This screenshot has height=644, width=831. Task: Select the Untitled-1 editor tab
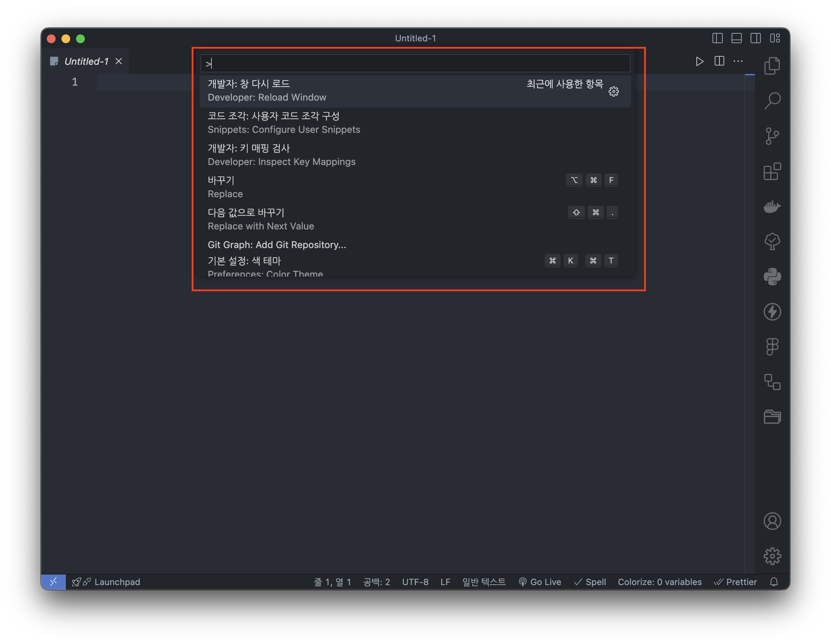[86, 61]
